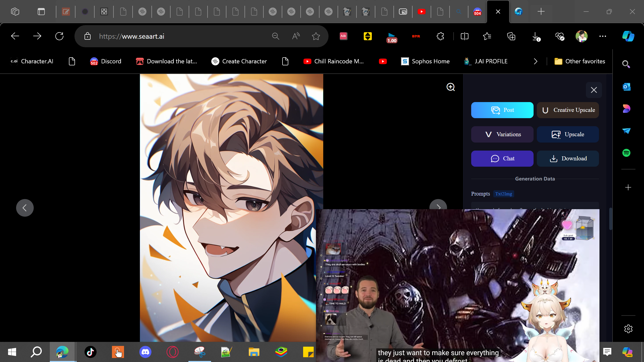Expand the Other favorites folder
This screenshot has height=362, width=644.
pos(580,61)
